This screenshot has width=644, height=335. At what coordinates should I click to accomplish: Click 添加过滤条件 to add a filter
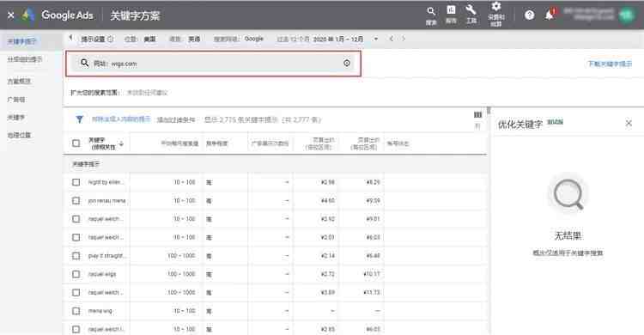(x=176, y=119)
